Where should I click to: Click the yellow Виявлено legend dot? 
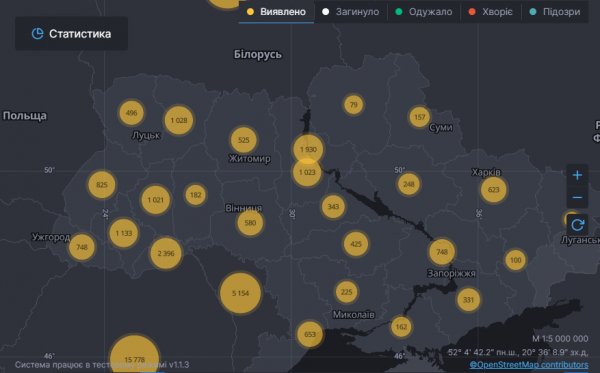[250, 12]
